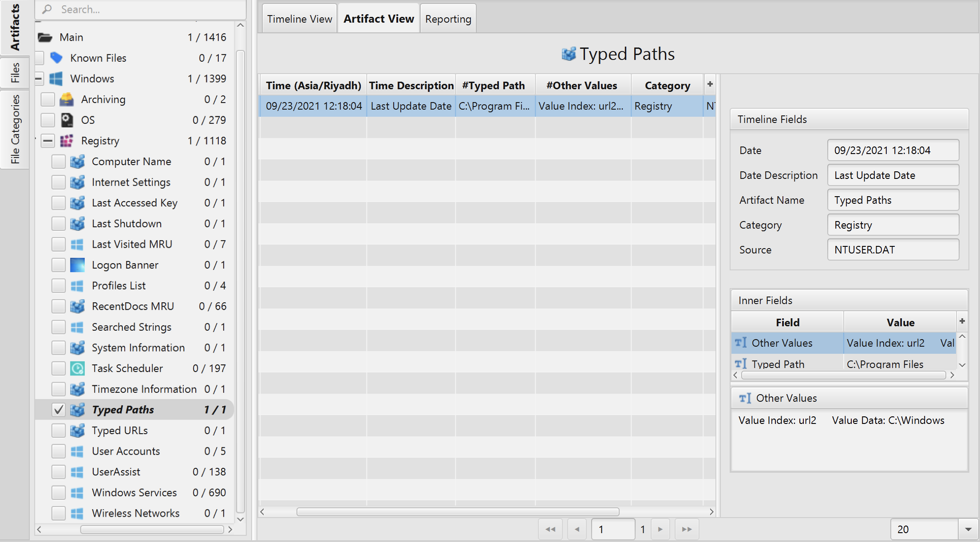This screenshot has width=980, height=542.
Task: Add column with table plus icon
Action: pyautogui.click(x=710, y=84)
